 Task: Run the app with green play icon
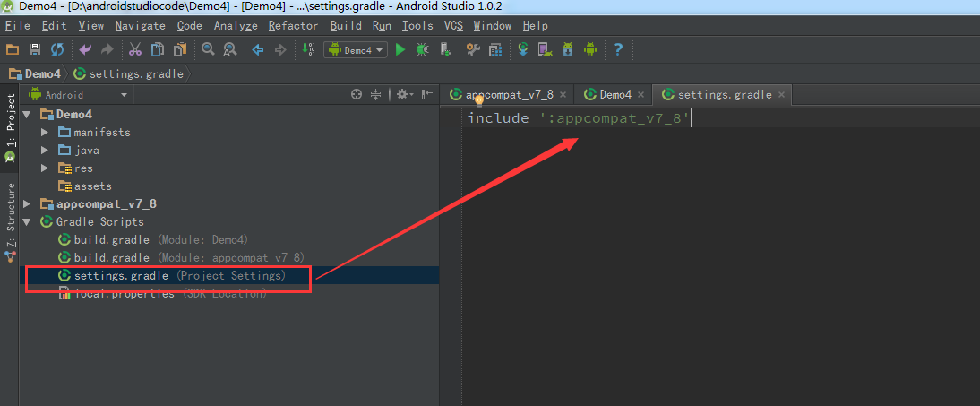click(x=400, y=49)
